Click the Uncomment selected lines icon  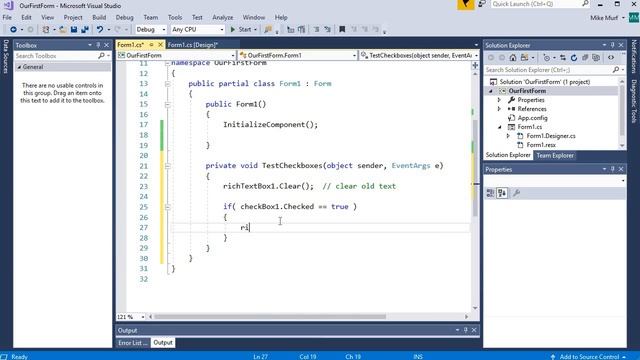327,29
